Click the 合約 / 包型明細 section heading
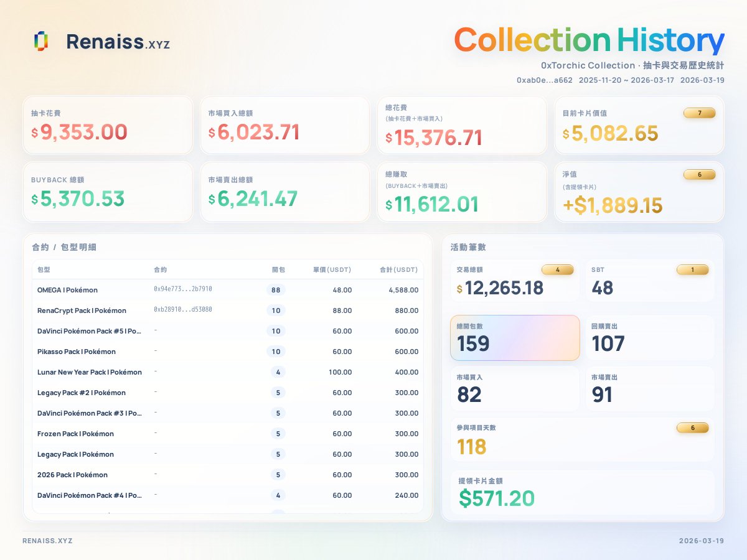The image size is (747, 560). pyautogui.click(x=64, y=247)
